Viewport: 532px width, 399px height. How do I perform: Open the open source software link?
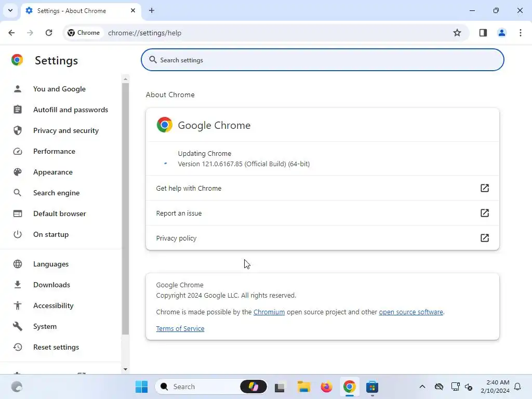(x=411, y=312)
